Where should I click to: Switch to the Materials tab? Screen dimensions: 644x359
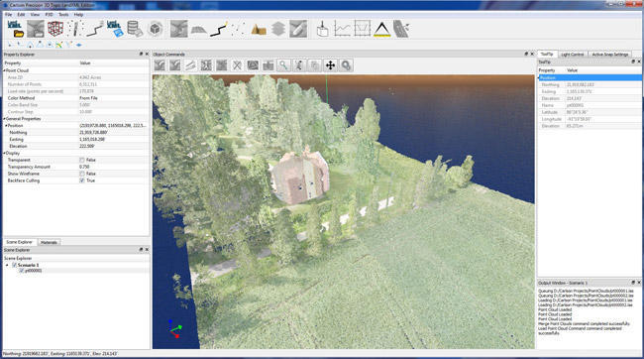point(49,242)
